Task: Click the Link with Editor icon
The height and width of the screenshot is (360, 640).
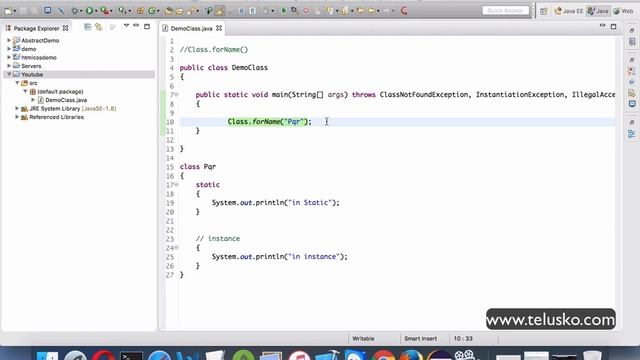Action: pyautogui.click(x=98, y=27)
